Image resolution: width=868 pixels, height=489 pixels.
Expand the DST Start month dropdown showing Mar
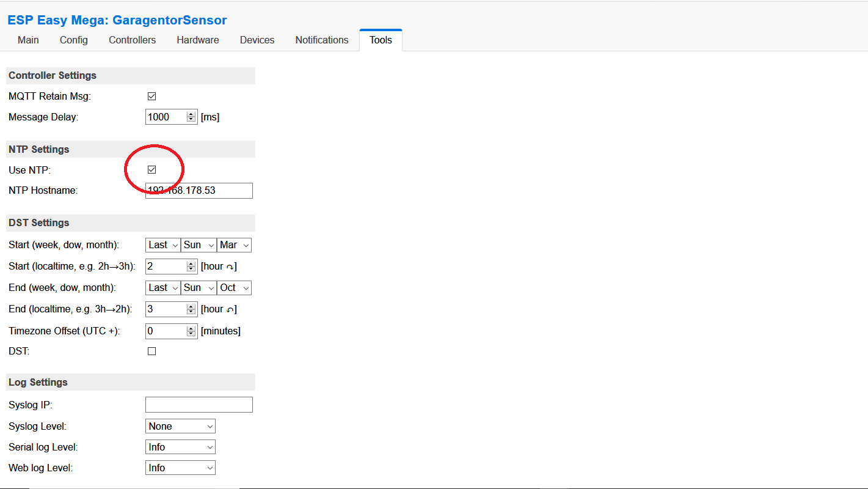[x=235, y=245]
